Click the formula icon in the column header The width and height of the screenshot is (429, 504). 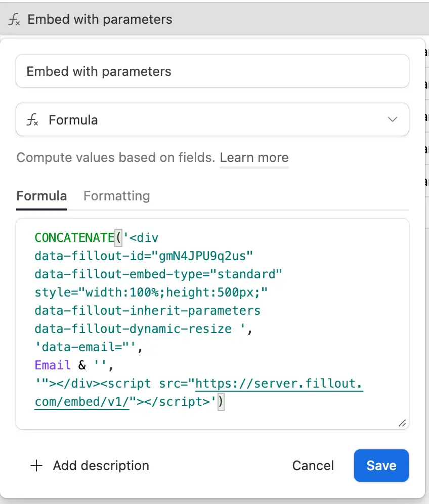coord(14,20)
